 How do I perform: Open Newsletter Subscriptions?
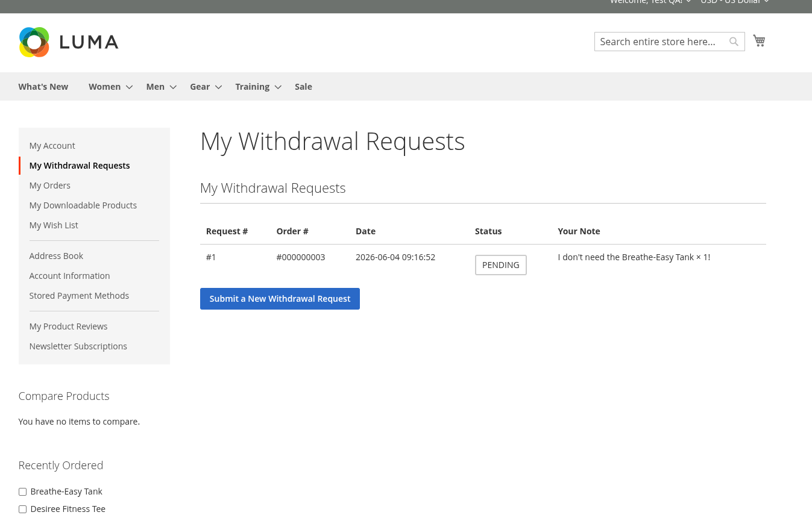78,346
